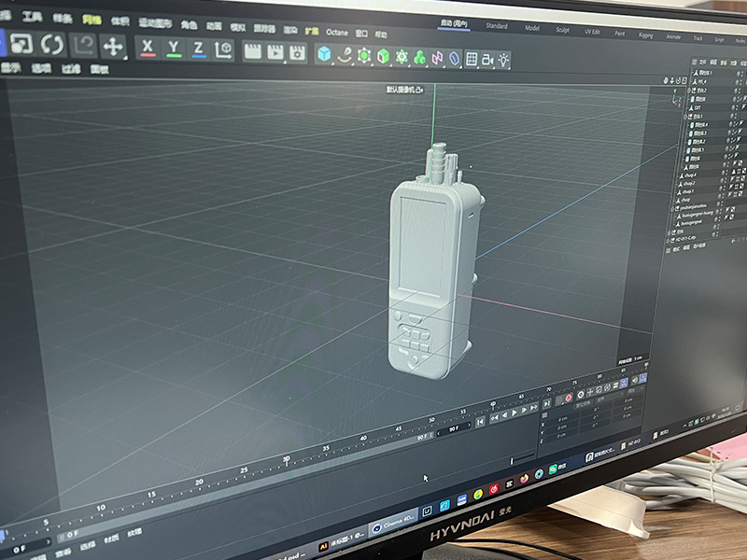Open the Octane menu
747x560 pixels.
pos(336,32)
